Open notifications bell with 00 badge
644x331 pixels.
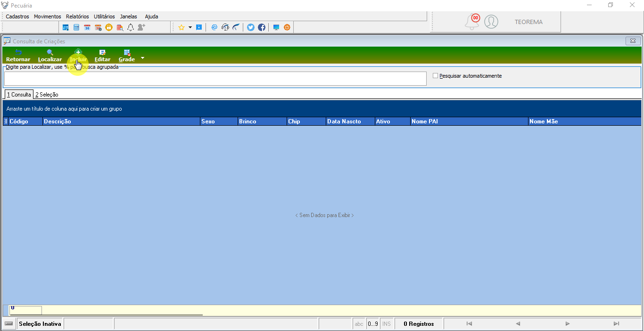coord(472,22)
